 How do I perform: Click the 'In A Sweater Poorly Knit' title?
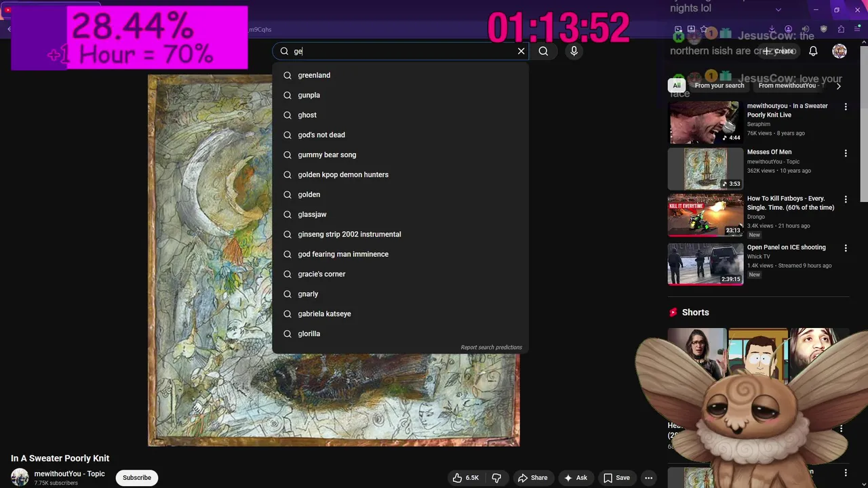tap(60, 458)
